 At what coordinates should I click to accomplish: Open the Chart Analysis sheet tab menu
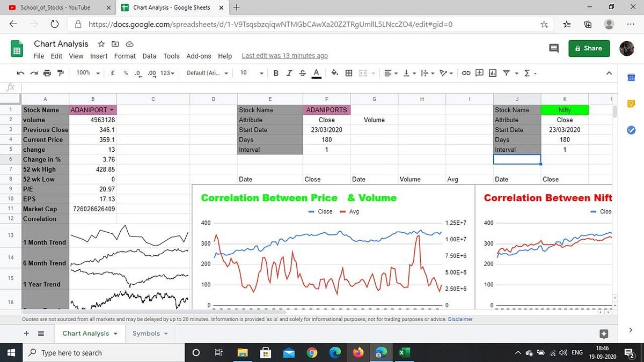(x=114, y=333)
